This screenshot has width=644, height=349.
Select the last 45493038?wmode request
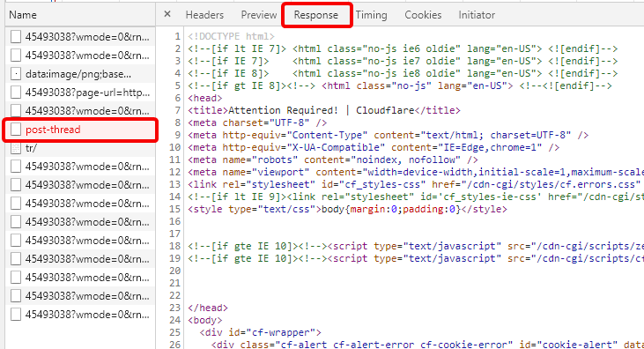(80, 315)
